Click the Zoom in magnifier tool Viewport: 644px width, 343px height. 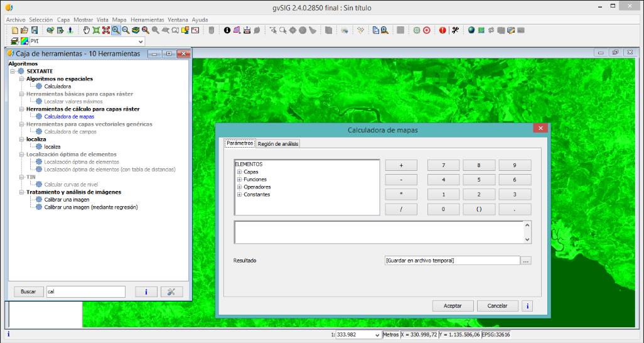click(116, 30)
